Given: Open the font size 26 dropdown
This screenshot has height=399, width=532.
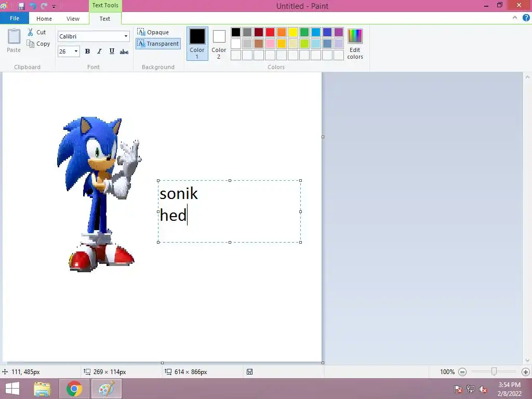Looking at the screenshot, I should 76,51.
